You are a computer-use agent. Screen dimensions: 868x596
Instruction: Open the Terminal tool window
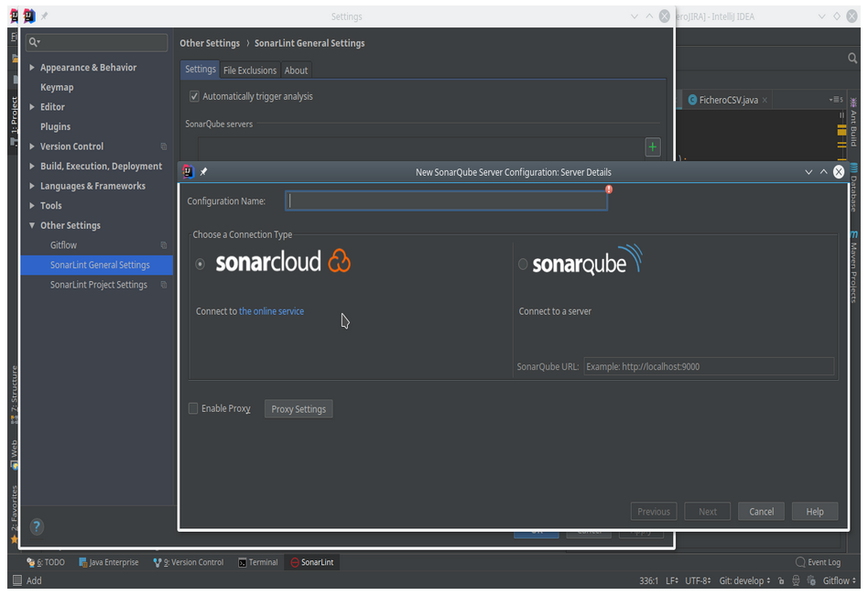click(258, 562)
